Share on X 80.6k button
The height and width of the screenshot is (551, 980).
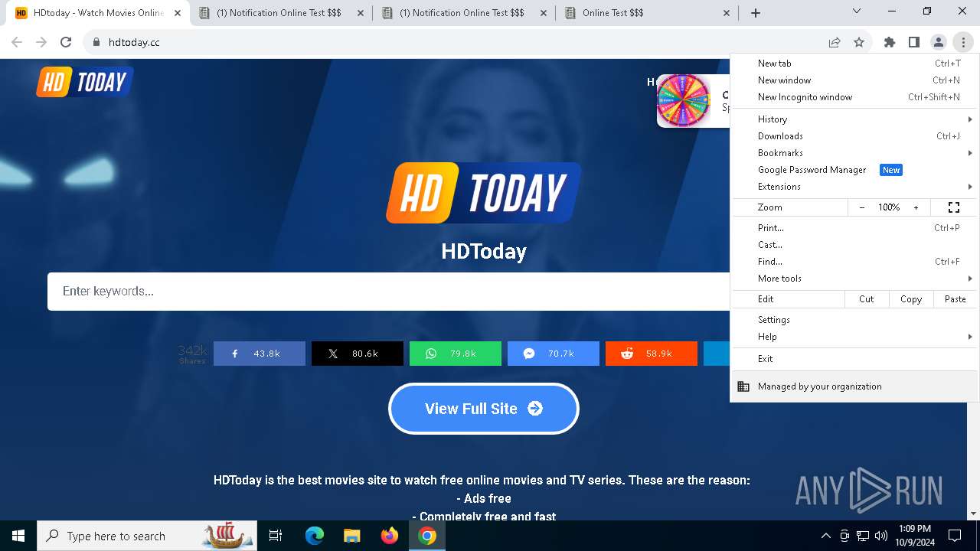[x=358, y=354]
